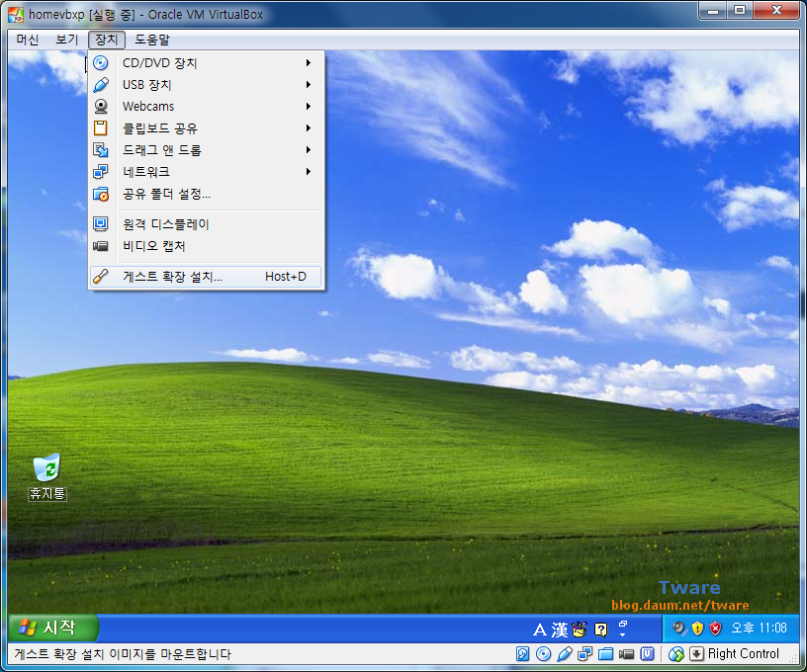The height and width of the screenshot is (672, 807).
Task: Choose 드래그 앤 드롭 menu entry
Action: coord(207,150)
